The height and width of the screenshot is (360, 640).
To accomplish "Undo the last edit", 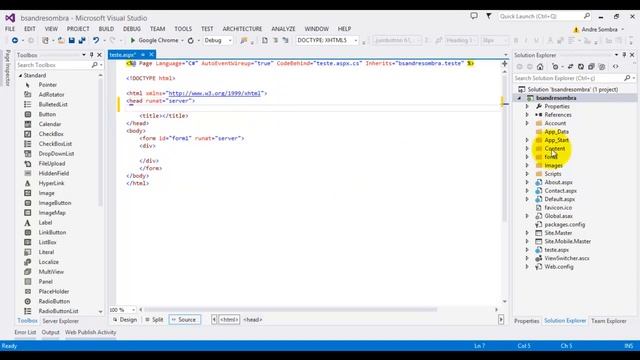I will [96, 40].
